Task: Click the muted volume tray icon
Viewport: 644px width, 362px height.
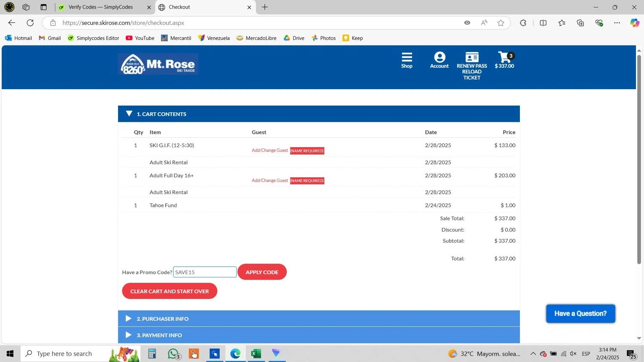Action: (x=573, y=354)
